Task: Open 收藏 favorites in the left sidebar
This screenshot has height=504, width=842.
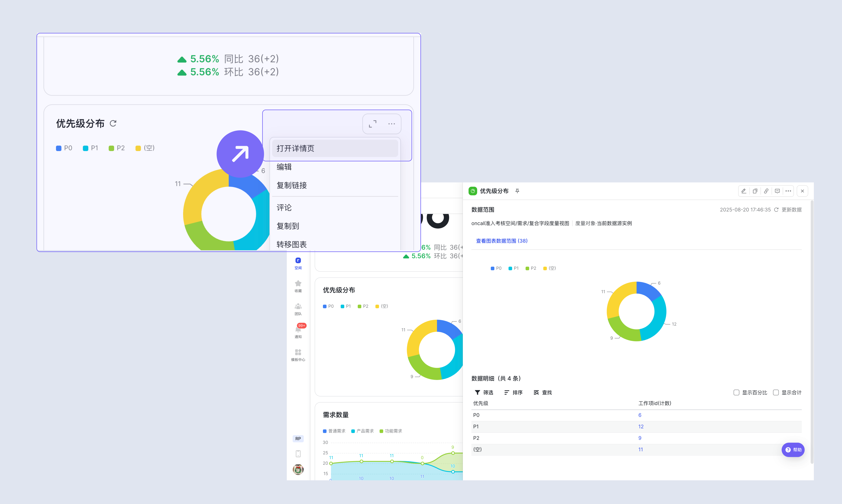Action: click(298, 286)
